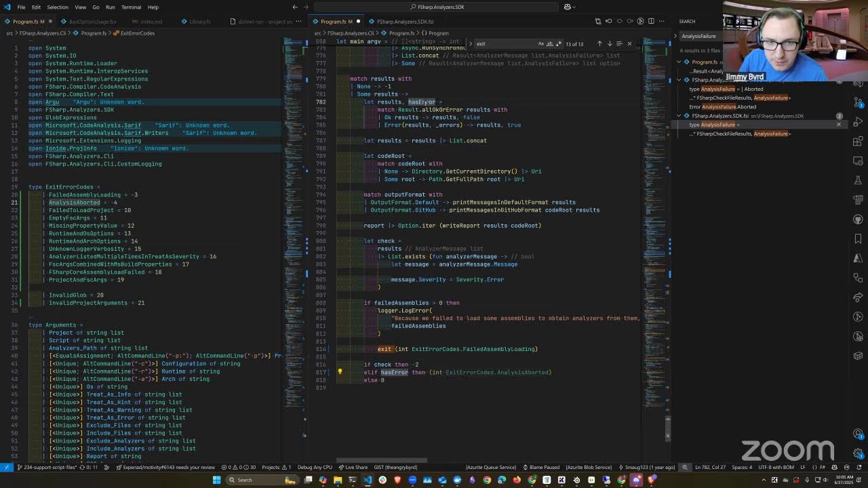Viewport: 868px width, 488px height.
Task: Click the command center search box
Action: pyautogui.click(x=436, y=7)
